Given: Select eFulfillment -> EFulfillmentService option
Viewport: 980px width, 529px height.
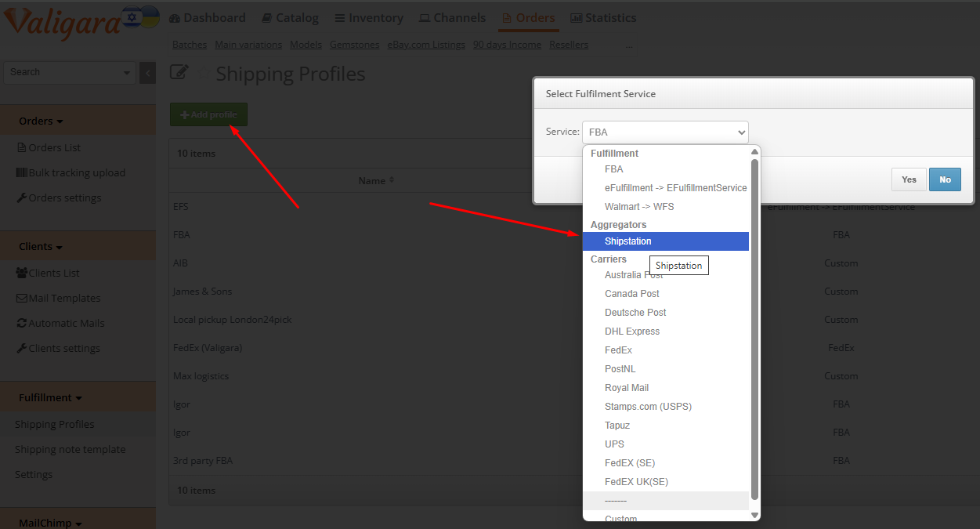Looking at the screenshot, I should pyautogui.click(x=666, y=188).
